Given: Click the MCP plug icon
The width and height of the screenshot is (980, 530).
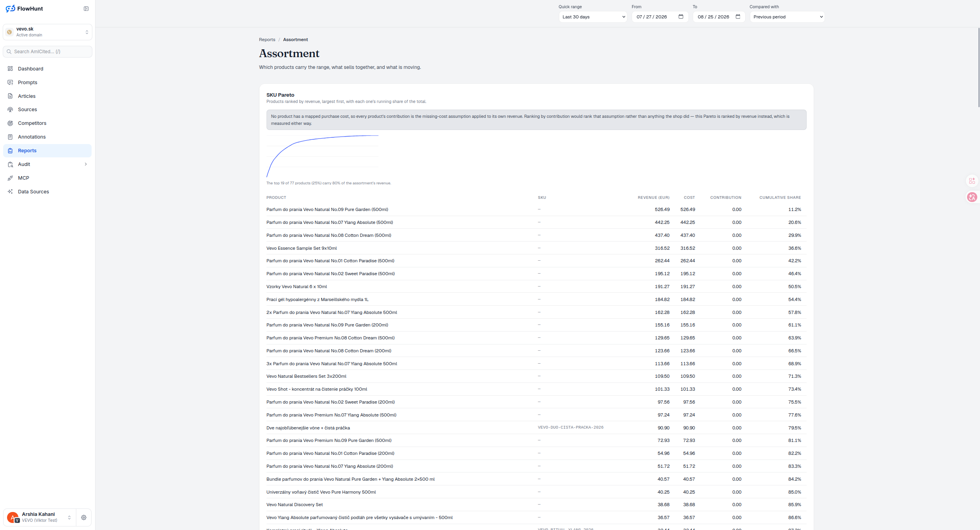Looking at the screenshot, I should click(10, 178).
